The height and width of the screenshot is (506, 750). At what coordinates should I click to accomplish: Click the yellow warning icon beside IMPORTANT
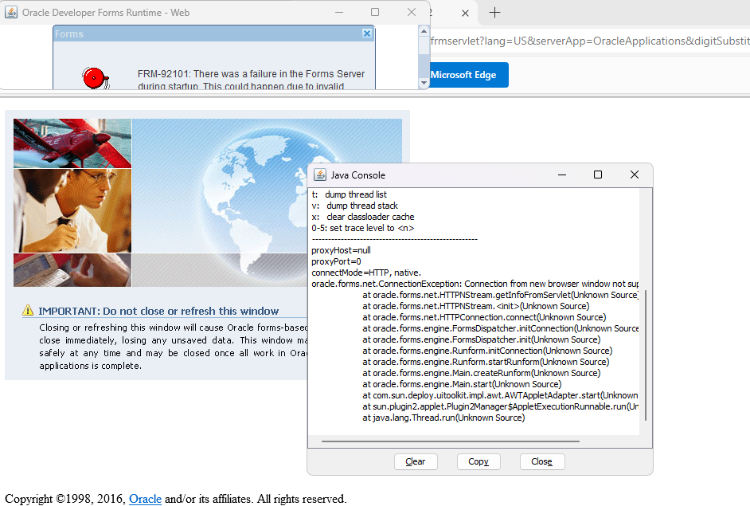(28, 311)
